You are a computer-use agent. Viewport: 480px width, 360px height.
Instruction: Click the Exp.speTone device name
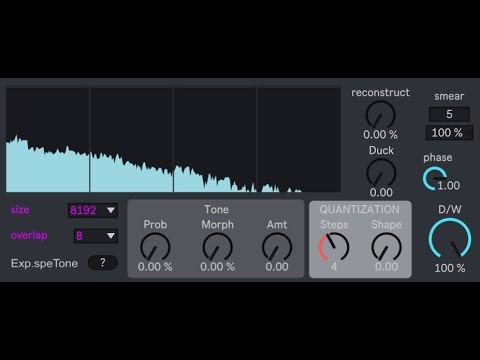point(44,263)
